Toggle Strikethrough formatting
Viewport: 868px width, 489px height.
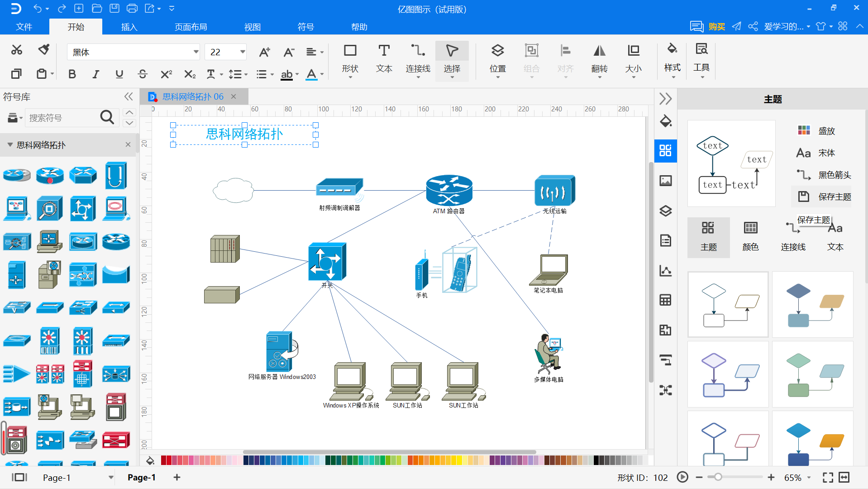click(143, 74)
